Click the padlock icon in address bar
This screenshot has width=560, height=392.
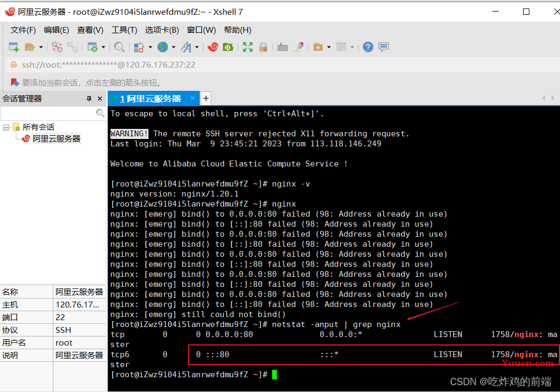pyautogui.click(x=14, y=64)
